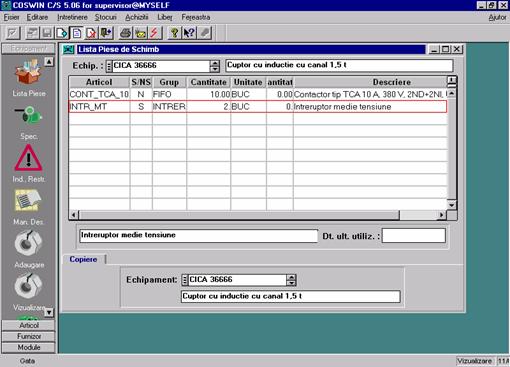The image size is (510, 367).
Task: Click the Lista Piese de Schimb window icon
Action: pyautogui.click(x=68, y=49)
